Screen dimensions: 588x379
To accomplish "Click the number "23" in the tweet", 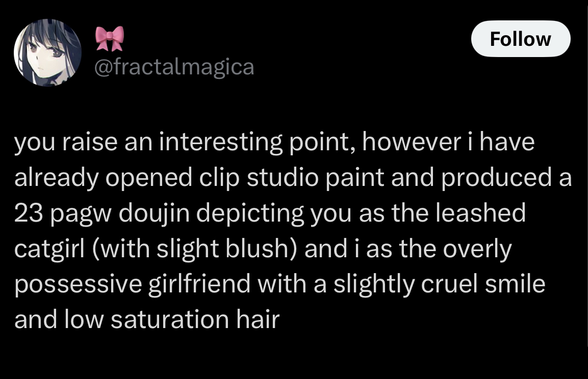I will [x=29, y=213].
